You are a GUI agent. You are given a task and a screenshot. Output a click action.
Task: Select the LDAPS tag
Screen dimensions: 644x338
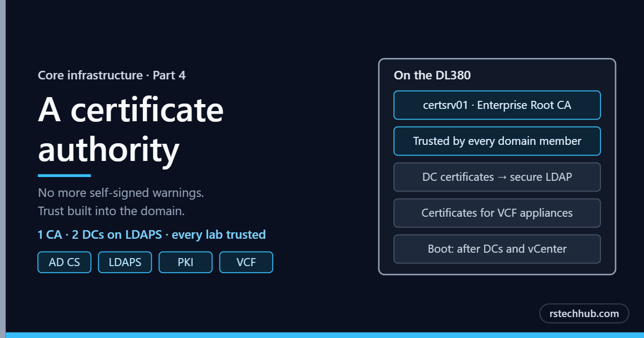[x=125, y=262]
